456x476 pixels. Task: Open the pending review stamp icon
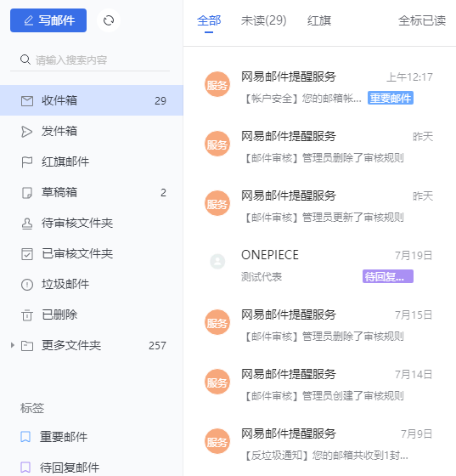point(27,224)
